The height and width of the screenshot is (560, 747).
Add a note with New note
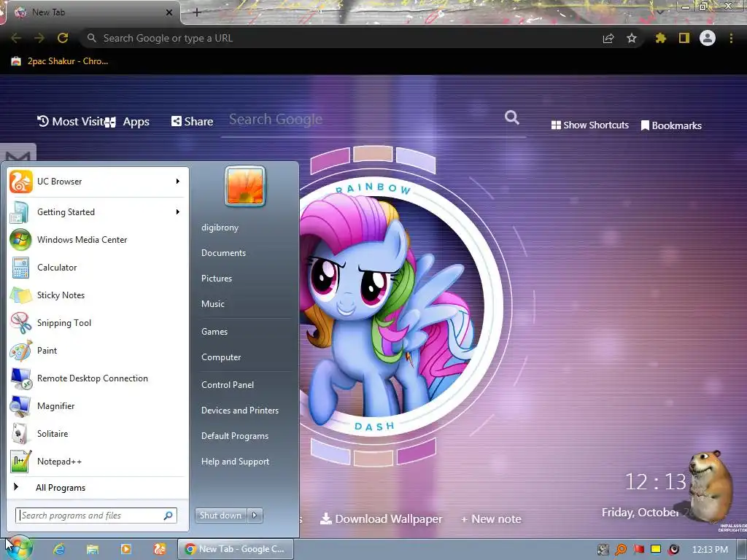[491, 519]
